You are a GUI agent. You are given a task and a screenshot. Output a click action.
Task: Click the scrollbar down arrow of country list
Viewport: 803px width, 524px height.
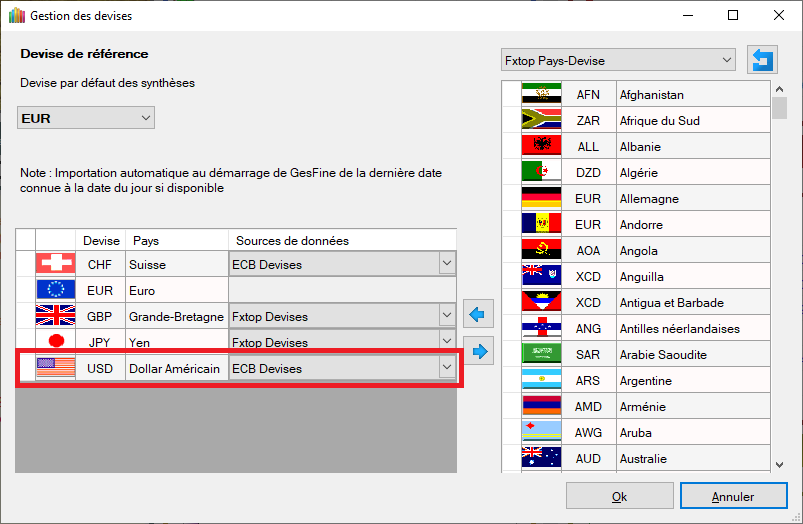(x=779, y=465)
